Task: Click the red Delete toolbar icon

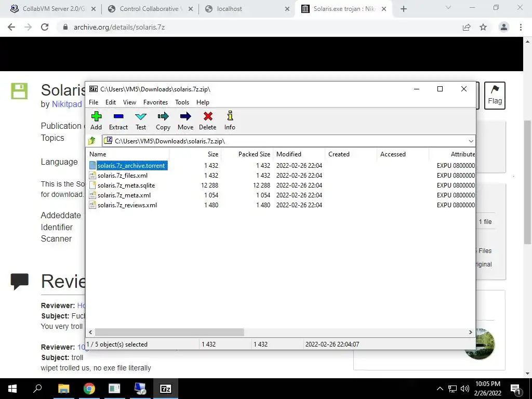Action: 208,121
